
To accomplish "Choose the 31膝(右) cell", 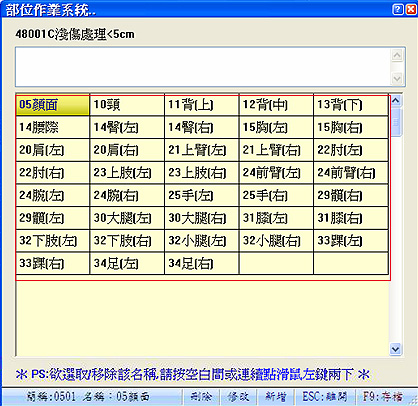I will tap(351, 218).
